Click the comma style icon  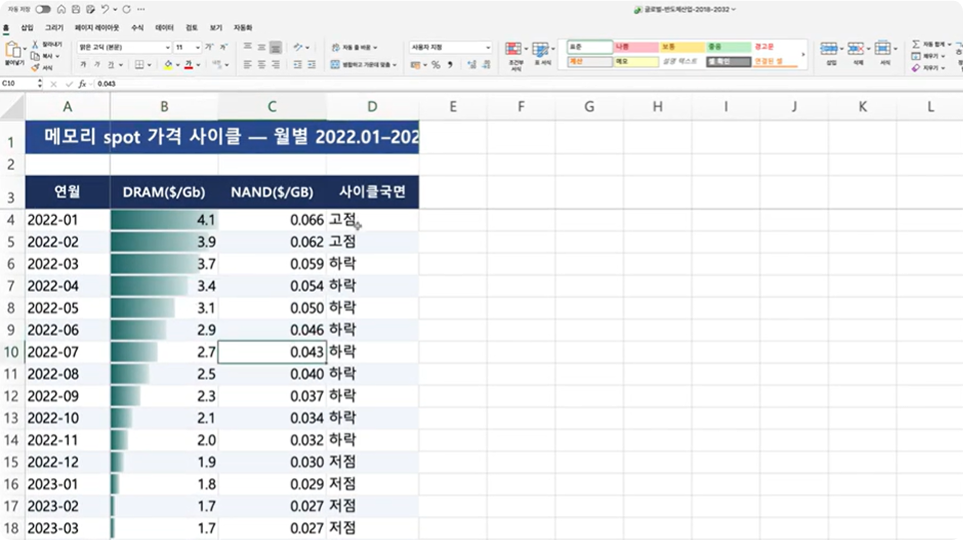(x=450, y=65)
